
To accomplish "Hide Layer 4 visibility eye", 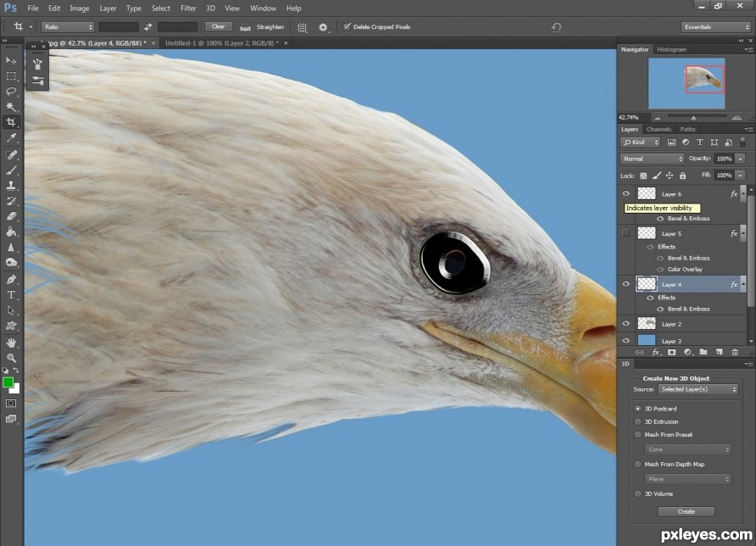I will click(625, 284).
